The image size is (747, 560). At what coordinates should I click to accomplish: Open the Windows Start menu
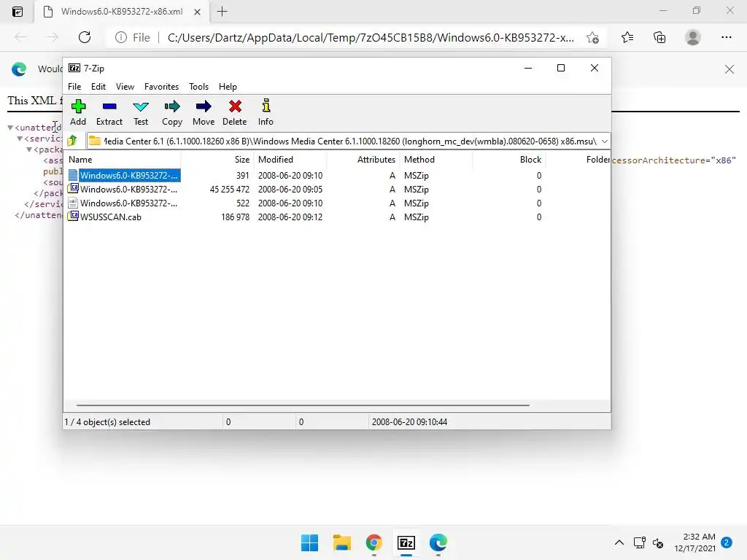point(309,542)
